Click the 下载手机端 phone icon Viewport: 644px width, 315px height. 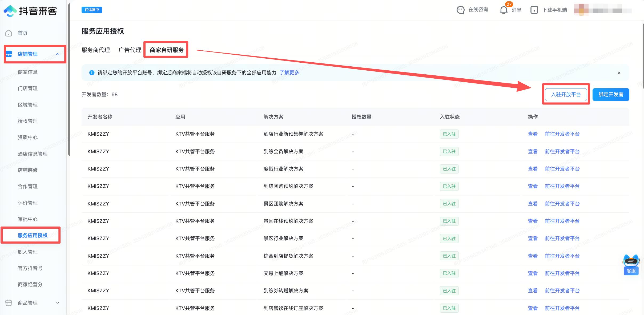(x=534, y=10)
